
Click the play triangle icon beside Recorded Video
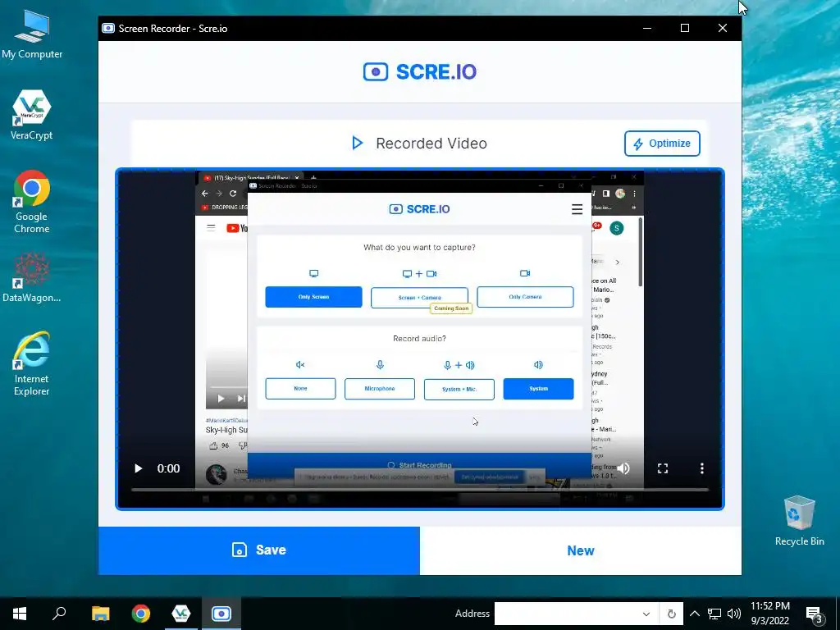(x=358, y=143)
